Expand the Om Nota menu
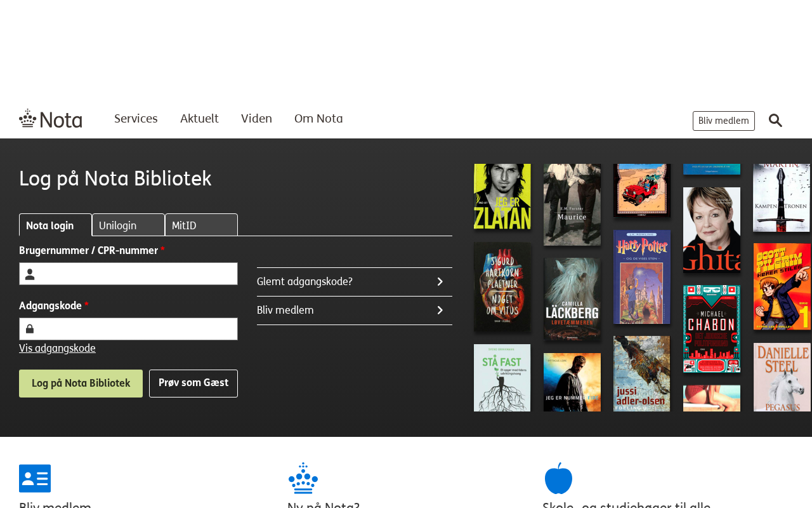 [318, 119]
